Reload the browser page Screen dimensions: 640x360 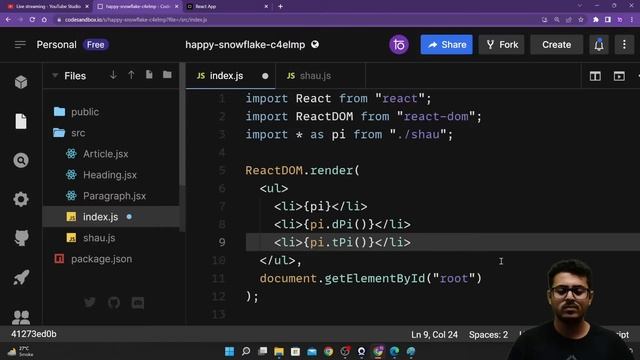(x=32, y=20)
